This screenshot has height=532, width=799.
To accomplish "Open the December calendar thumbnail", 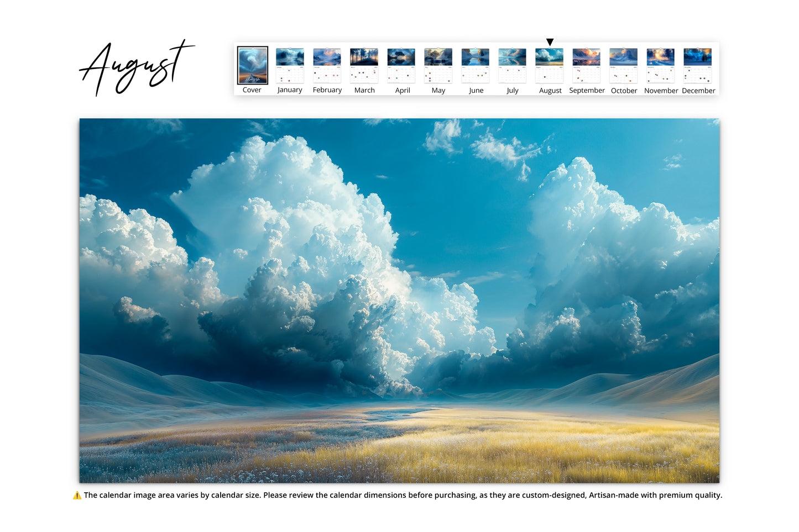I will [x=697, y=66].
